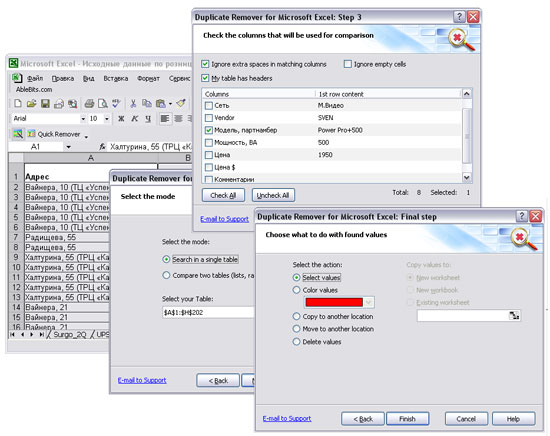
Task: Click the Search/research icon after the envelope
Action: pos(73,103)
